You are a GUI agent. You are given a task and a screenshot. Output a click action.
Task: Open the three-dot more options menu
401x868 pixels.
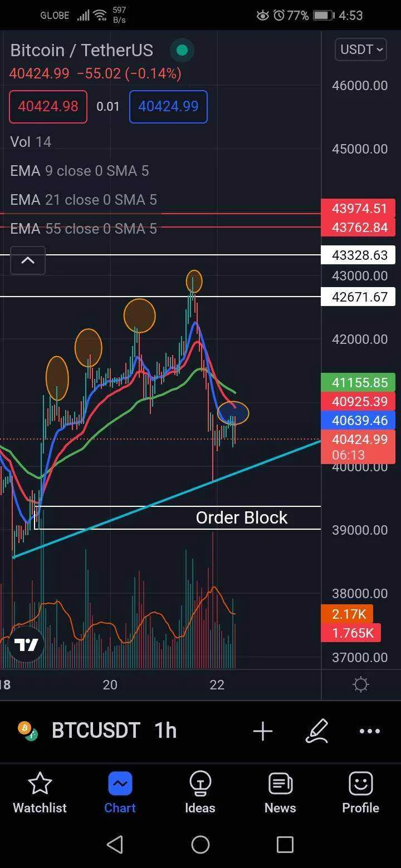(370, 731)
